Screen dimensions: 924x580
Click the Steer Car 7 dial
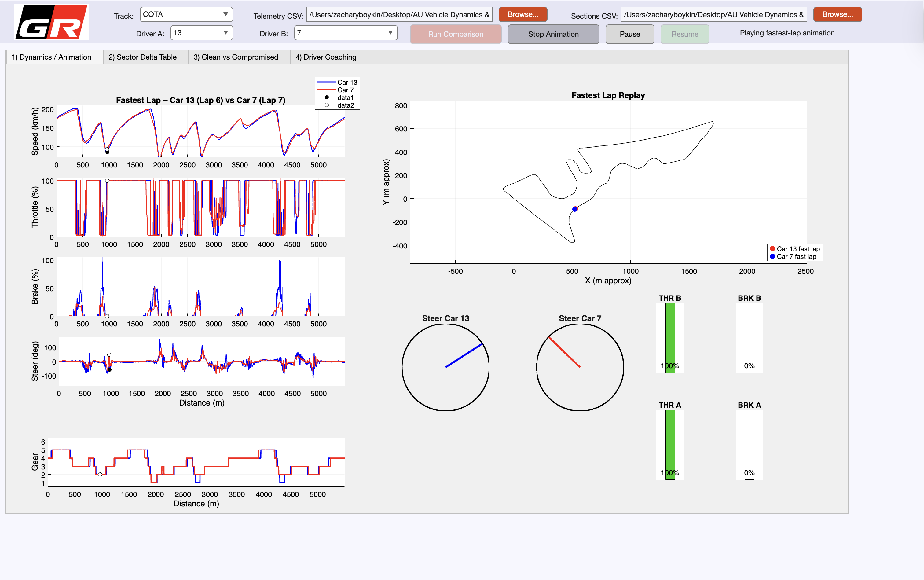point(580,367)
